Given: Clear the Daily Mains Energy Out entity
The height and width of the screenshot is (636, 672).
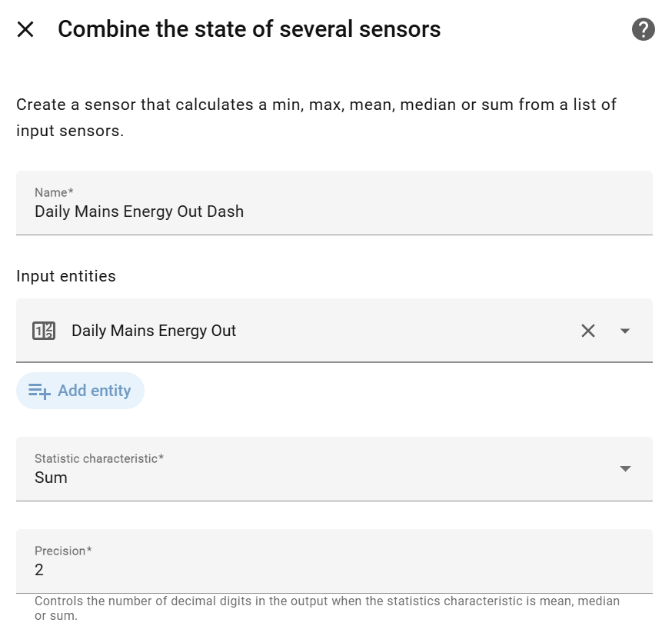Looking at the screenshot, I should pyautogui.click(x=588, y=331).
